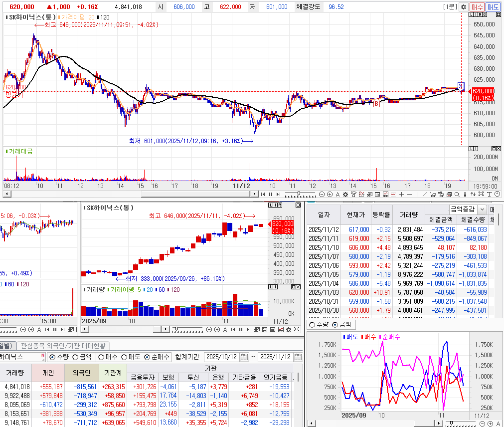Adjust bar-count slider under daily chart
Image resolution: width=504 pixels, height=427 pixels.
(x=176, y=329)
